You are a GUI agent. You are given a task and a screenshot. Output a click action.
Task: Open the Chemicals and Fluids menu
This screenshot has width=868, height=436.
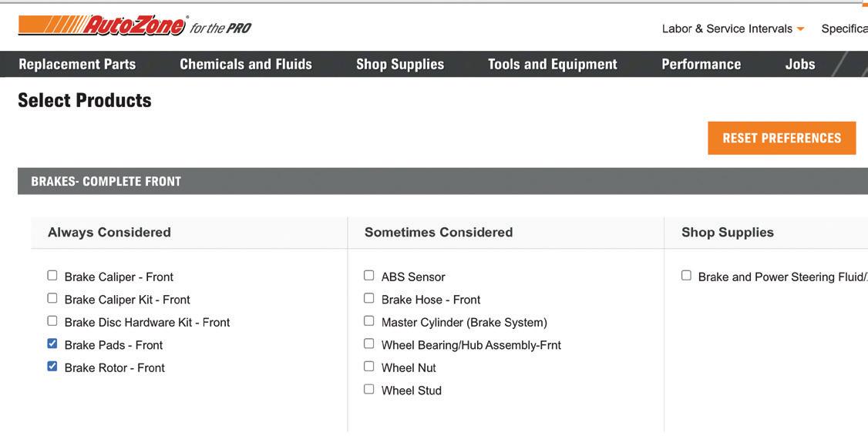click(x=246, y=64)
